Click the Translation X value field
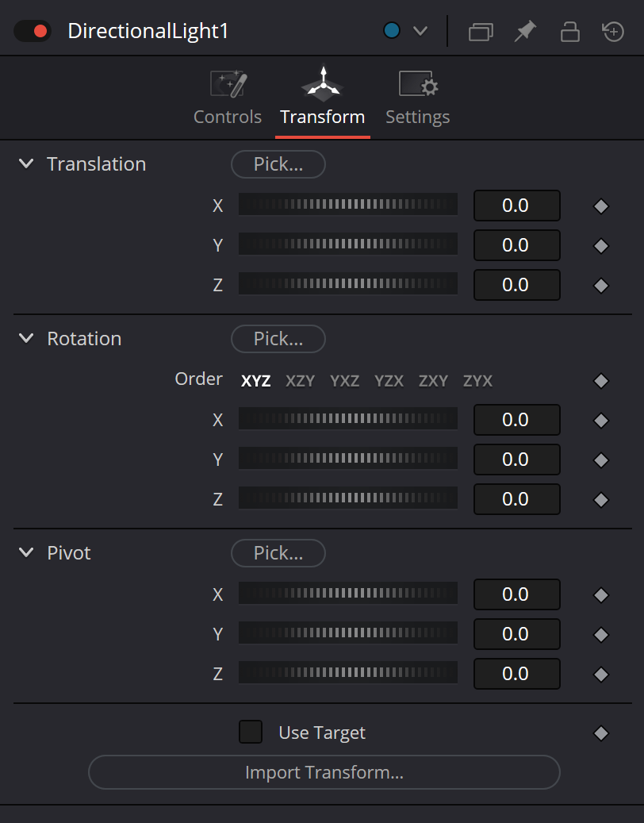Screen dimensions: 644x823 pos(516,206)
